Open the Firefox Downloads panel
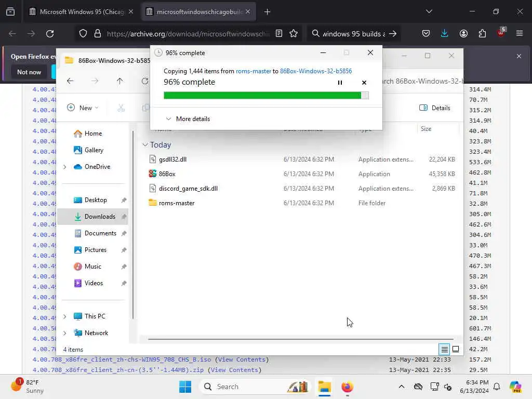532x399 pixels. click(x=445, y=34)
